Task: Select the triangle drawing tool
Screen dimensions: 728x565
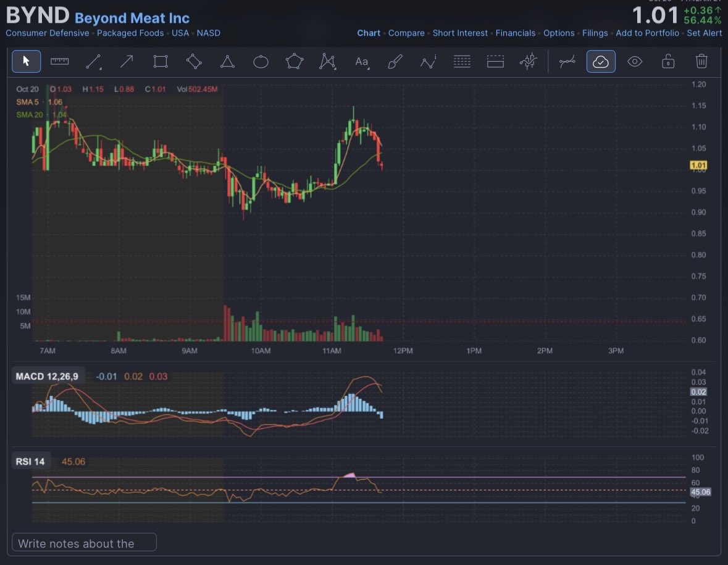Action: click(227, 61)
